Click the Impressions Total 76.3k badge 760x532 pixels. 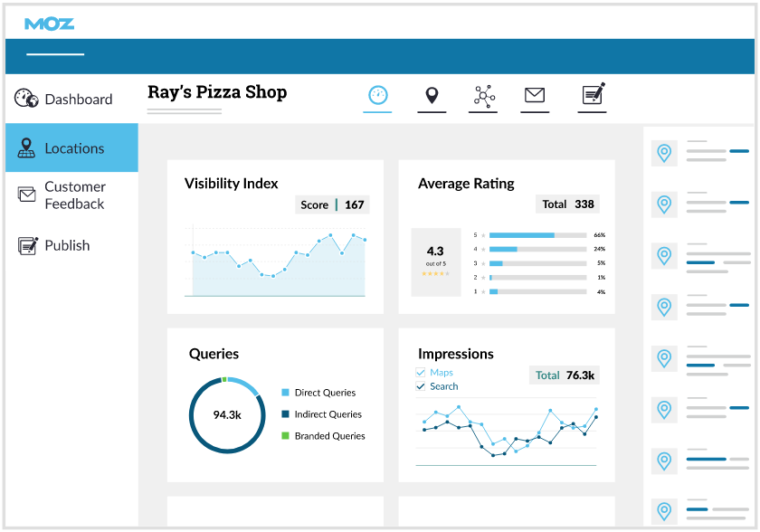565,375
